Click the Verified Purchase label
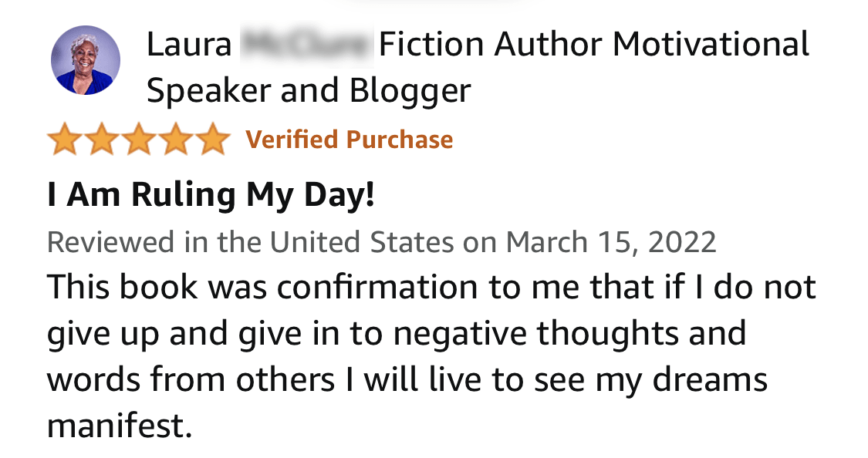This screenshot has height=458, width=868. (349, 140)
